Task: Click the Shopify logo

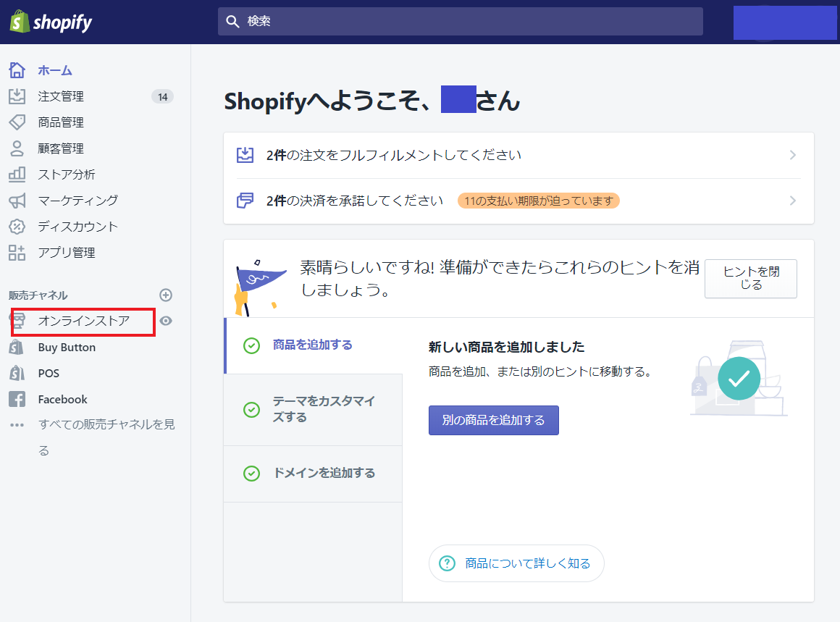Action: 51,22
